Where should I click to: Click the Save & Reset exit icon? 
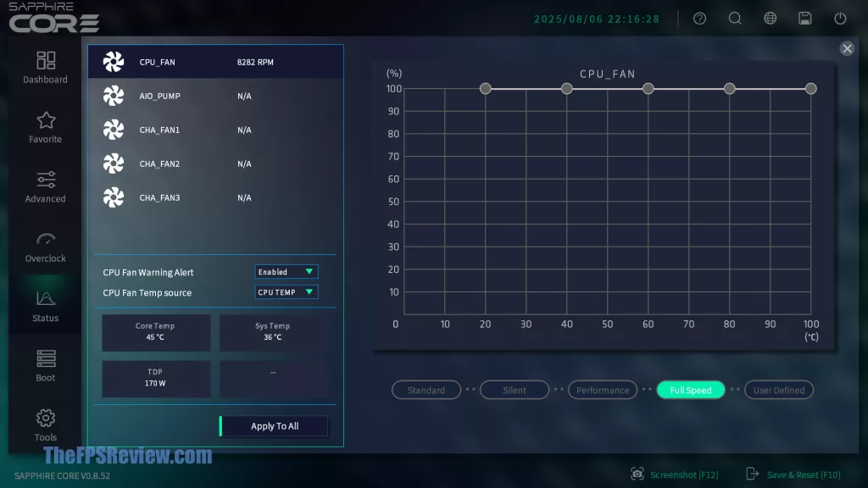(x=753, y=474)
